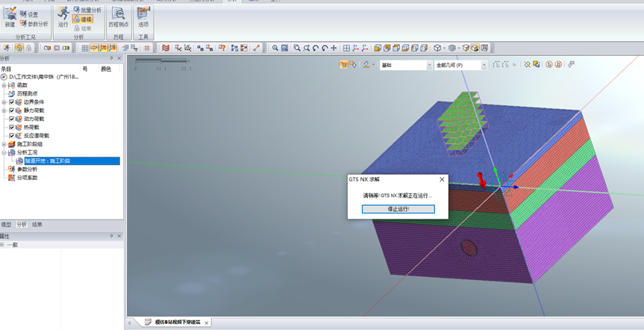Click the zoom-in magnifier icon
The width and height of the screenshot is (644, 330).
275,48
